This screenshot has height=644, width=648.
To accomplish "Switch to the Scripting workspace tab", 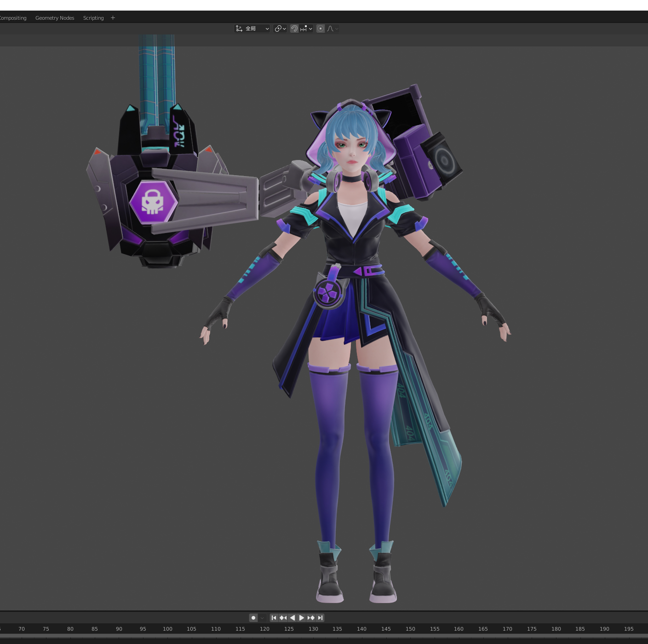I will point(93,18).
